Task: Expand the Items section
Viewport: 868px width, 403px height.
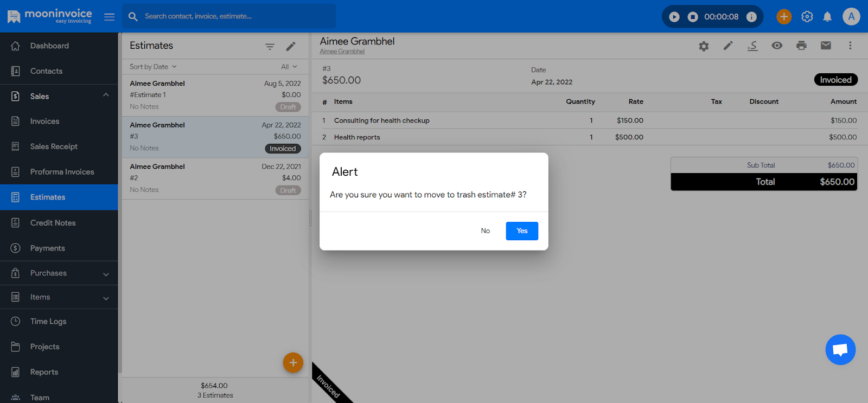Action: tap(59, 297)
